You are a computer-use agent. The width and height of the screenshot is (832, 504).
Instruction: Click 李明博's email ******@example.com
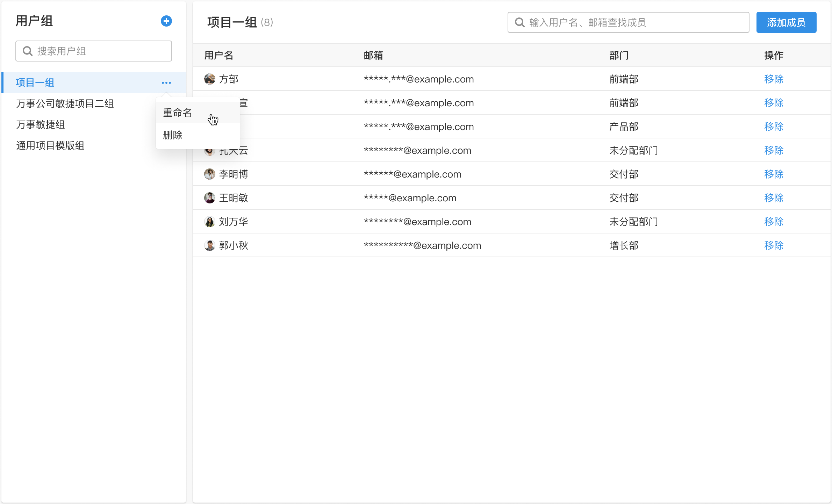413,174
